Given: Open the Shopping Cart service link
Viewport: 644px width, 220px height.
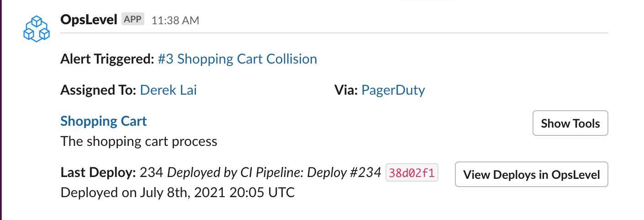Looking at the screenshot, I should (x=104, y=121).
